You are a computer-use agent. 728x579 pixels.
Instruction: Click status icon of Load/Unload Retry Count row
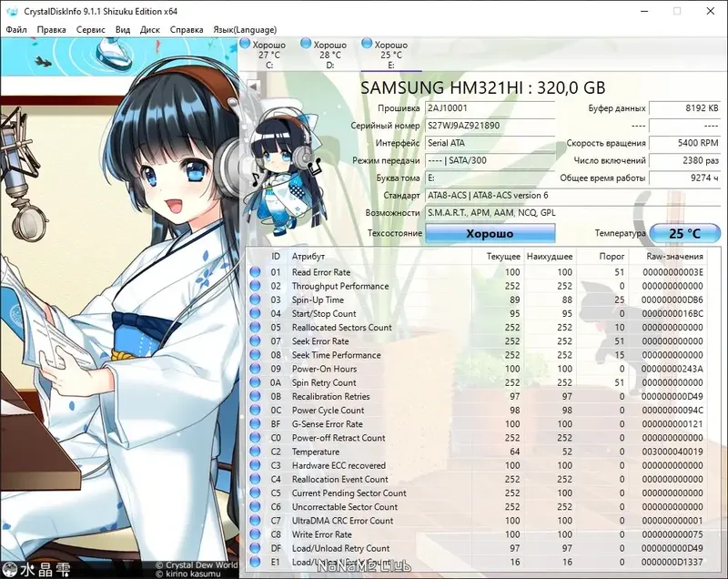click(255, 548)
